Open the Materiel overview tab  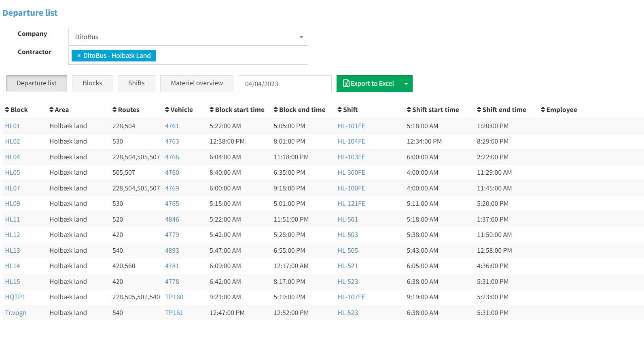point(197,83)
